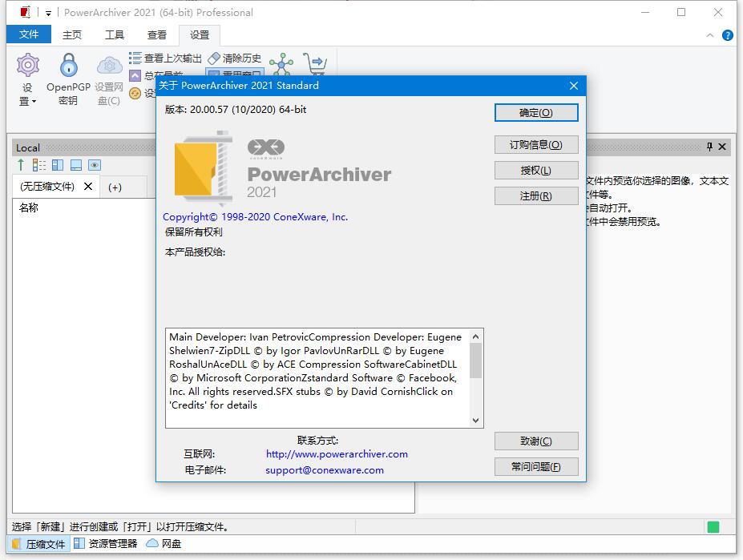The width and height of the screenshot is (743, 560).
Task: Click 清除历史 eraser button
Action: point(235,58)
